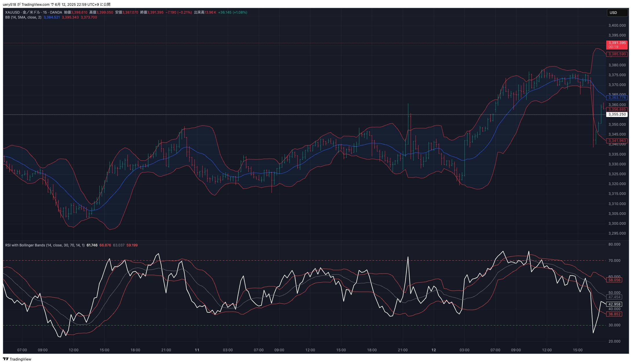Click the 36.852 RSI lower band label
This screenshot has width=632, height=364.
coord(614,314)
